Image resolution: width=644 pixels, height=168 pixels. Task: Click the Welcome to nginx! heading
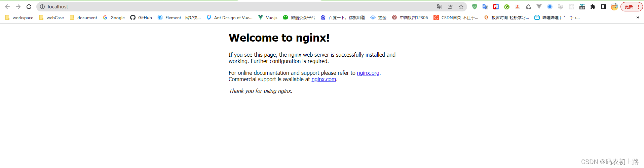pyautogui.click(x=279, y=38)
